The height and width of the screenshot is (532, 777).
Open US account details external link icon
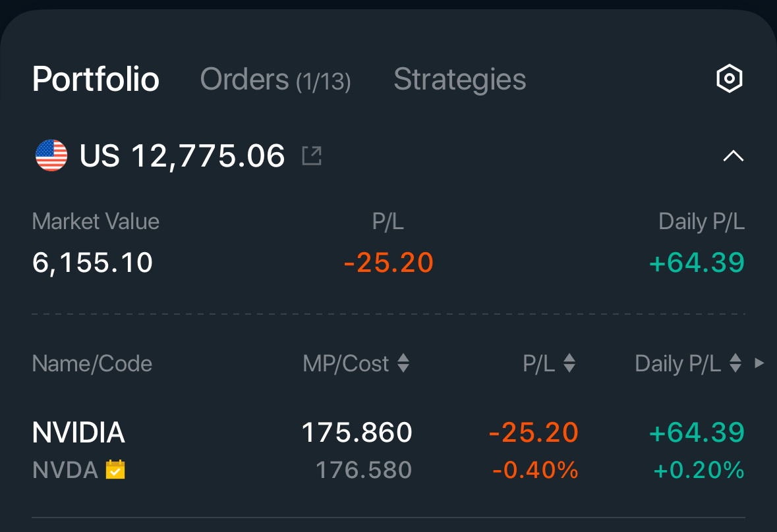tap(312, 155)
